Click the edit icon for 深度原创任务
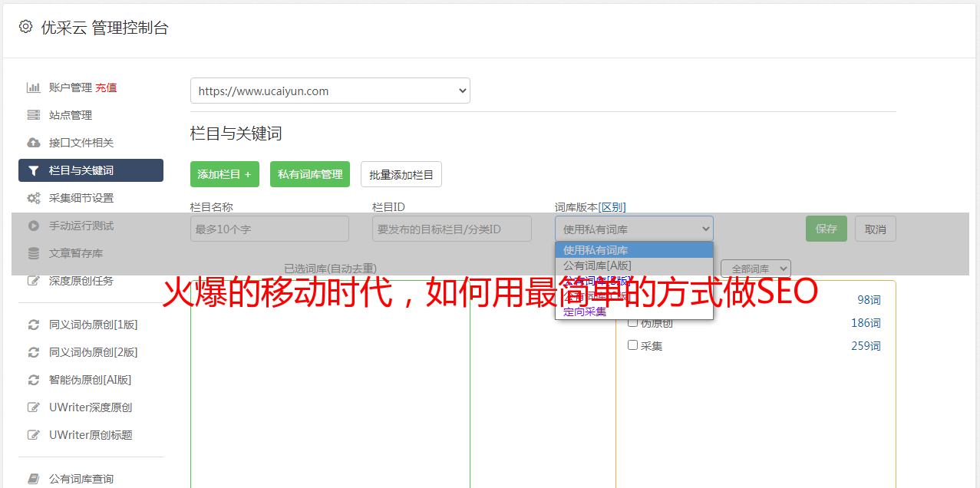The image size is (980, 488). click(33, 281)
